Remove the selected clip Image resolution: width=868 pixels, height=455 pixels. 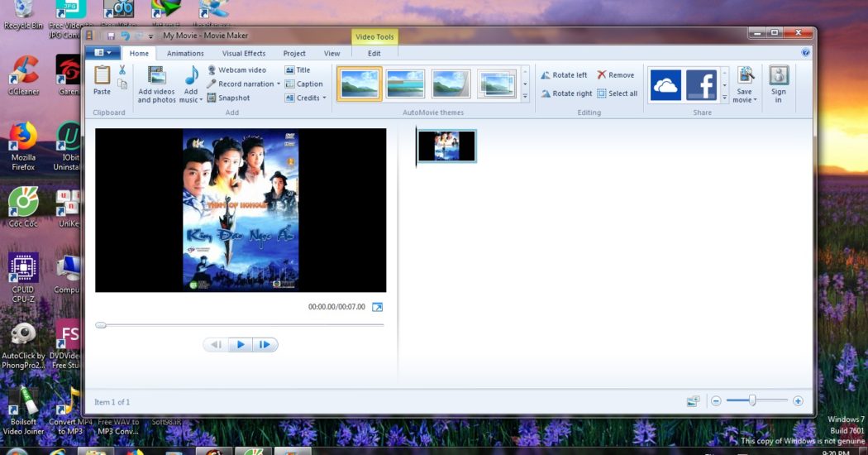pos(616,74)
